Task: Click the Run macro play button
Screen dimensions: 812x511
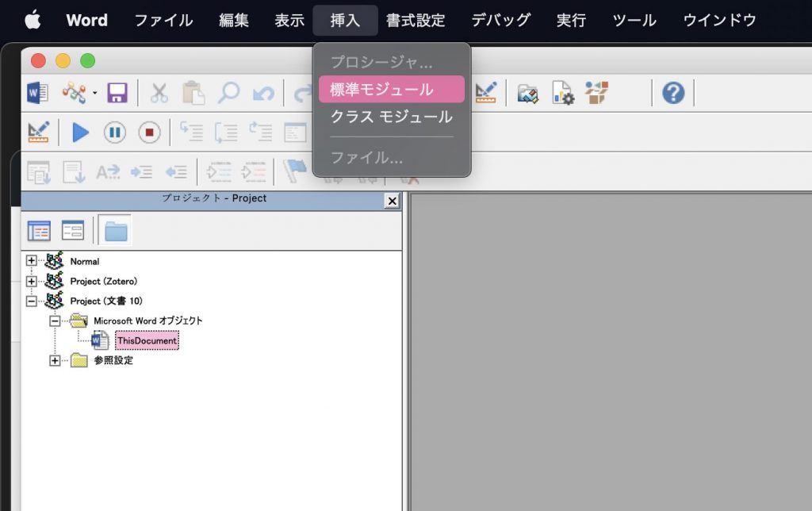Action: click(80, 132)
